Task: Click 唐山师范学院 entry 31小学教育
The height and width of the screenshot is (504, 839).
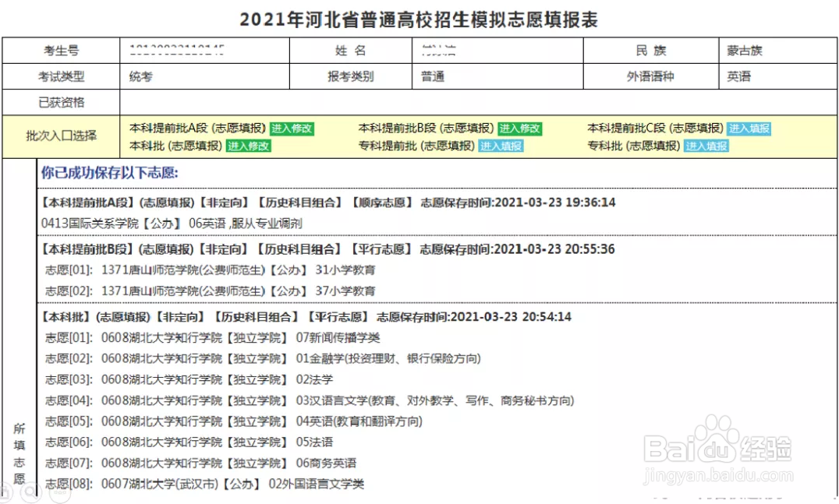Action: 211,270
